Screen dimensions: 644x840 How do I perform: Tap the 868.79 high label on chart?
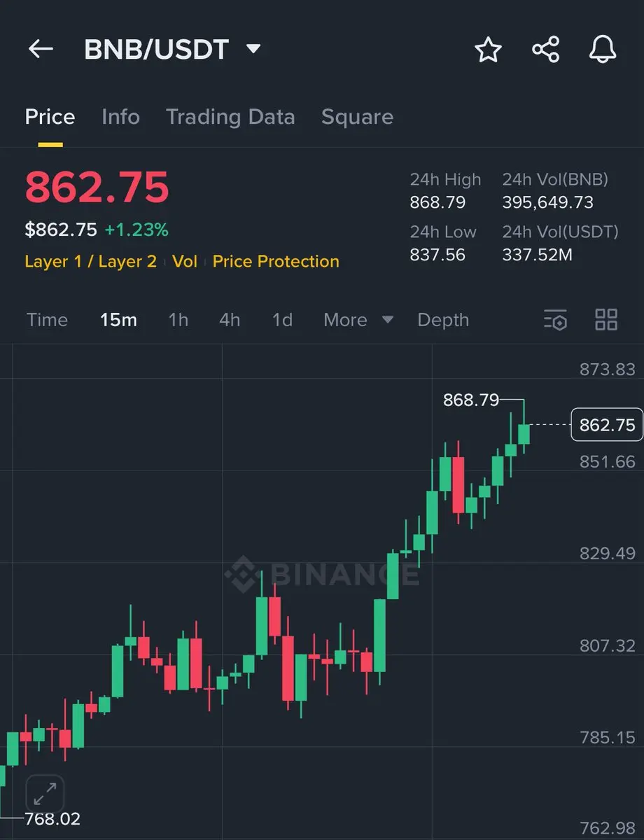471,400
